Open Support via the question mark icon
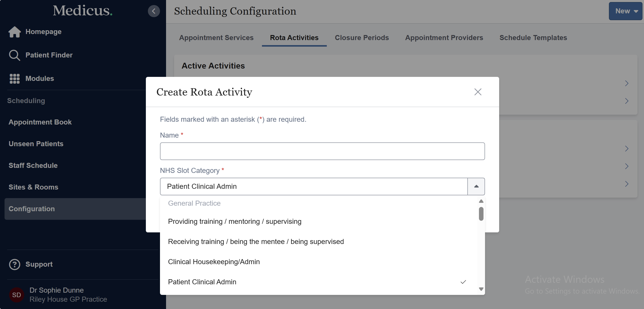 tap(14, 264)
